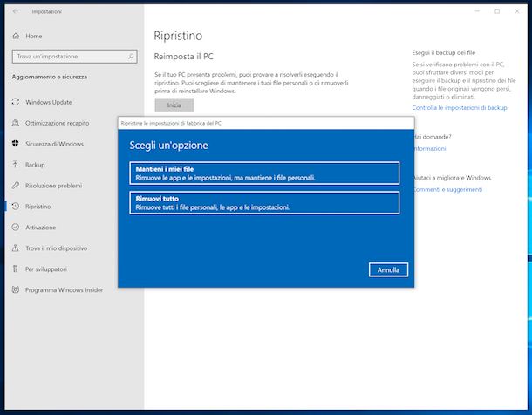This screenshot has width=532, height=415.
Task: Click the back arrow in Impostazioni window
Action: [16, 11]
